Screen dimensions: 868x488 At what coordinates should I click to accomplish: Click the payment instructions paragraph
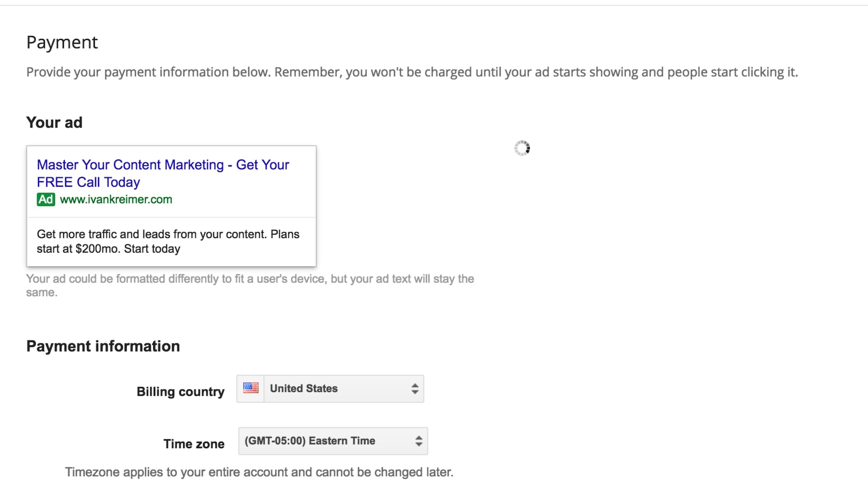[412, 72]
